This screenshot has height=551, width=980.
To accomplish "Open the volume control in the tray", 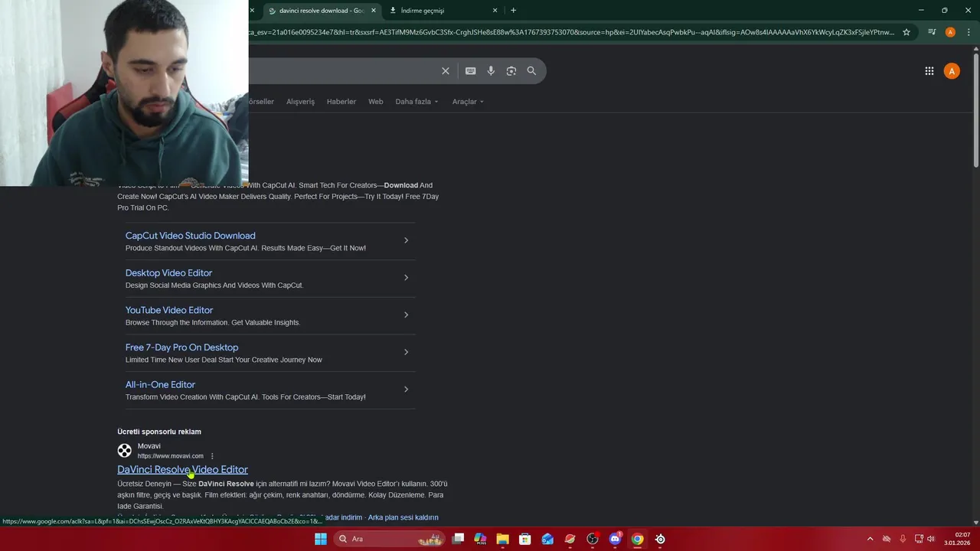I will [931, 539].
